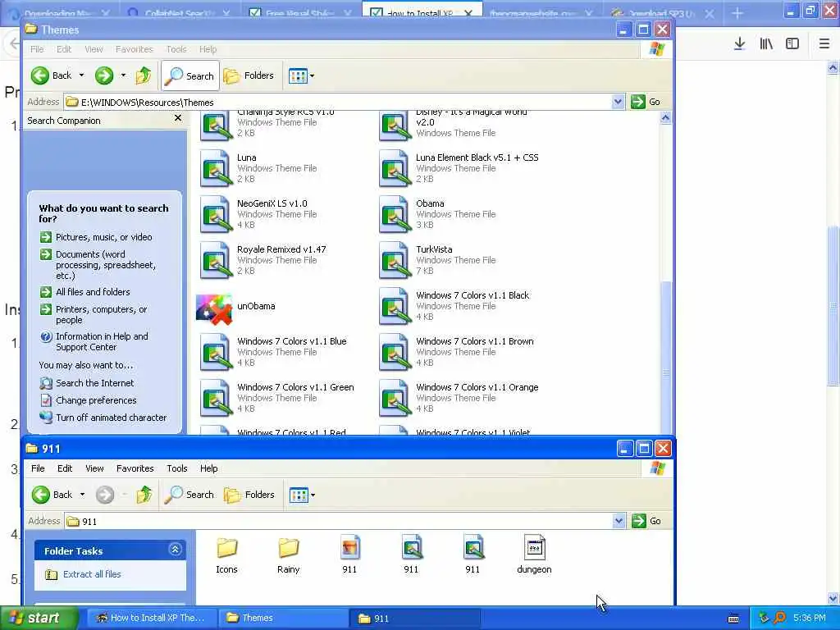The width and height of the screenshot is (840, 630).
Task: Click Search the Internet option
Action: tap(95, 383)
